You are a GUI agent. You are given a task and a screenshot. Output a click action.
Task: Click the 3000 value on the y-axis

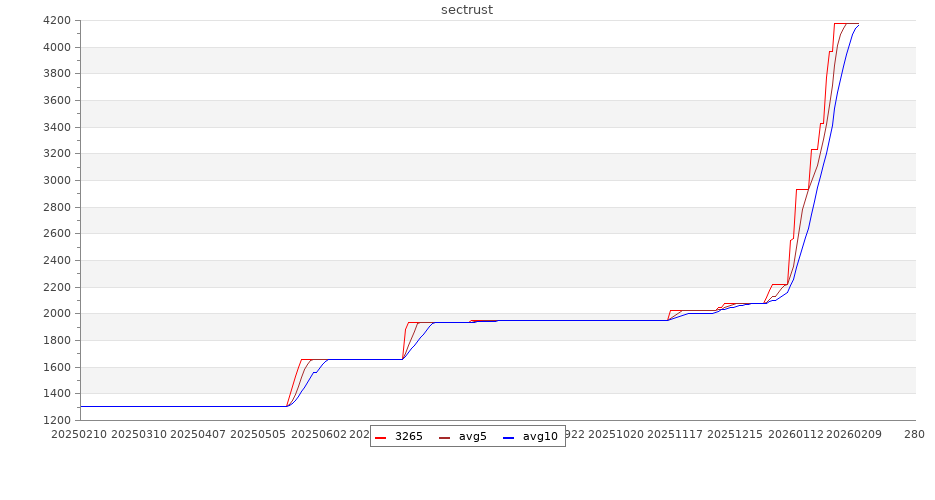pos(56,180)
